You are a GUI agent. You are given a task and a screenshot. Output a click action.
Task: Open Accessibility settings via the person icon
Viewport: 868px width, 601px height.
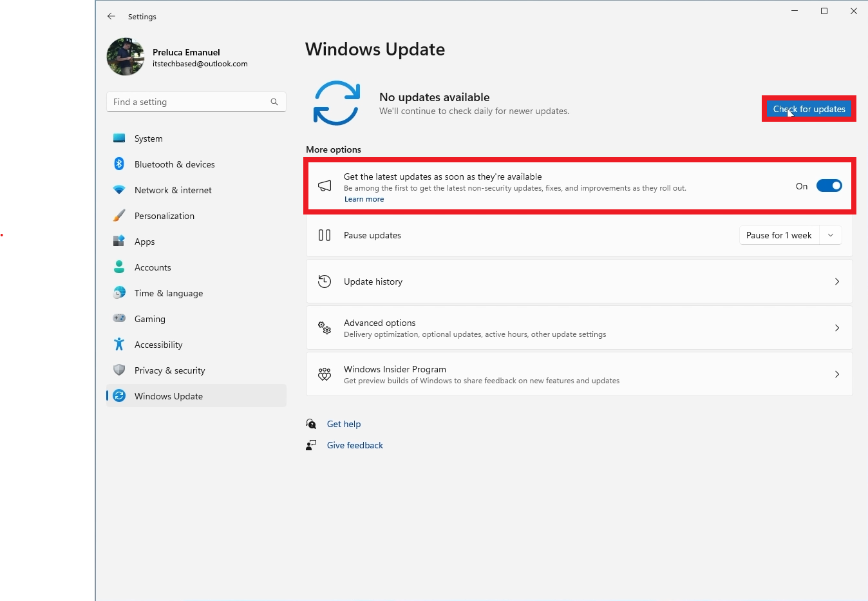tap(119, 344)
